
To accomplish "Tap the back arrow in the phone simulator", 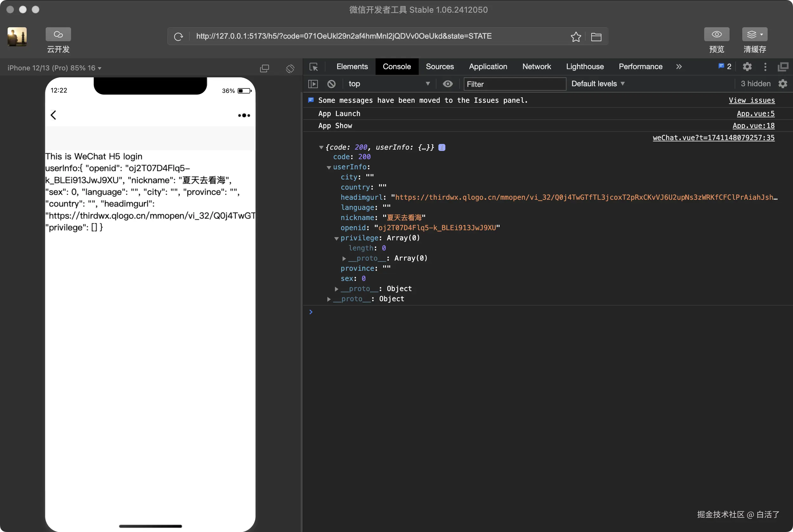I will [x=54, y=115].
